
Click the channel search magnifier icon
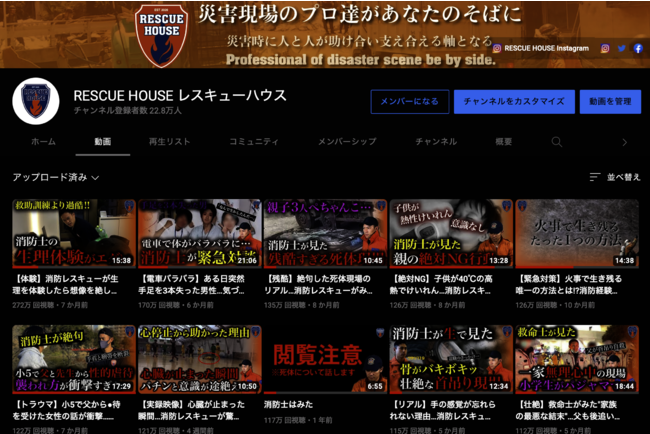pos(557,142)
